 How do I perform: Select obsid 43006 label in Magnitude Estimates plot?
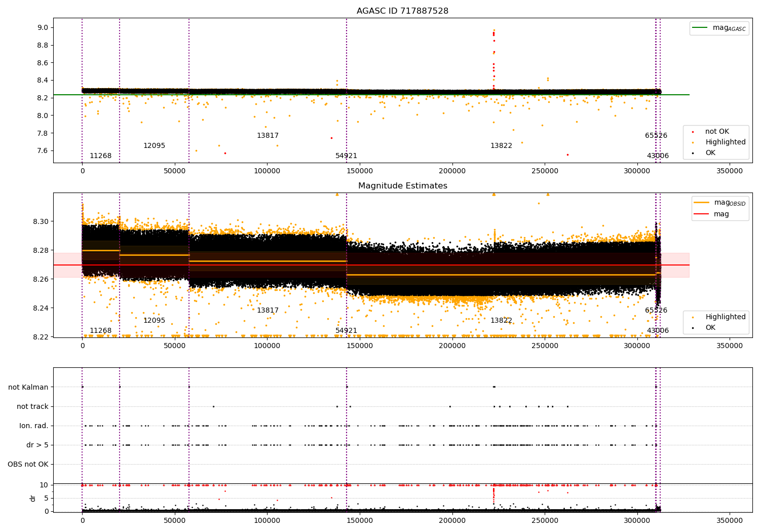click(658, 330)
